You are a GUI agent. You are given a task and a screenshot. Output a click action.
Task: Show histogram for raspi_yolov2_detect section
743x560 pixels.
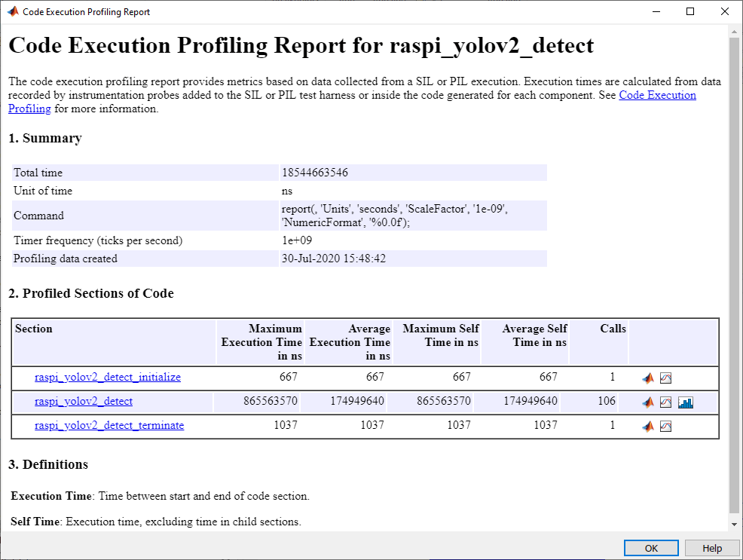684,402
